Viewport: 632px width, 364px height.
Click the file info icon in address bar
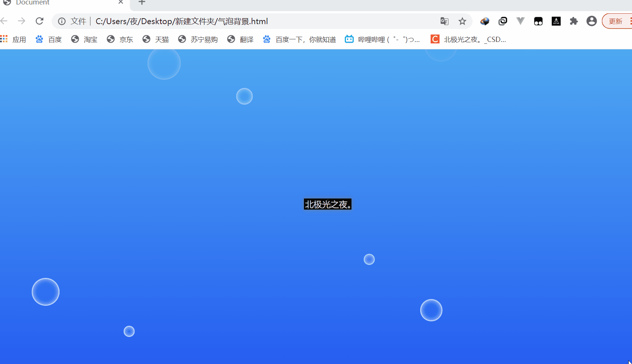click(x=62, y=22)
